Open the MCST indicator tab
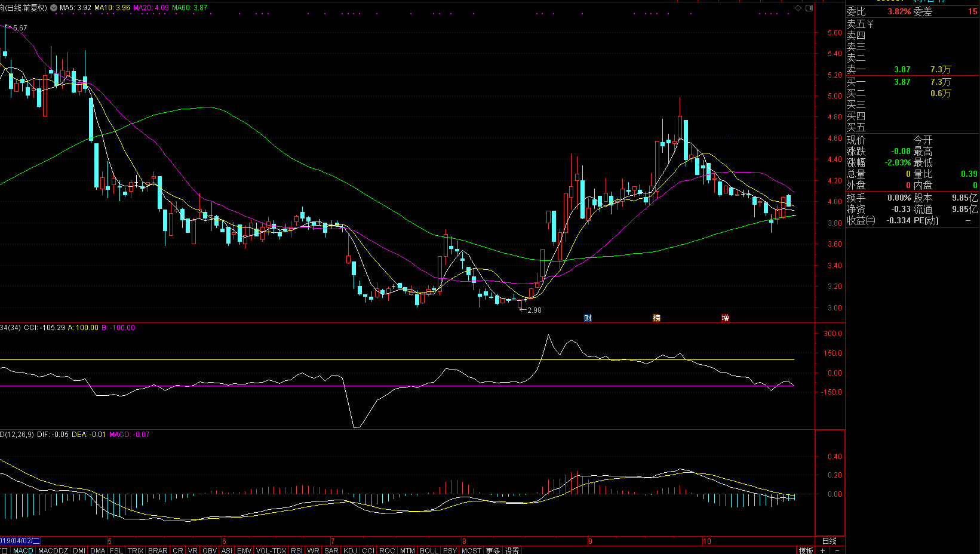 [x=471, y=550]
